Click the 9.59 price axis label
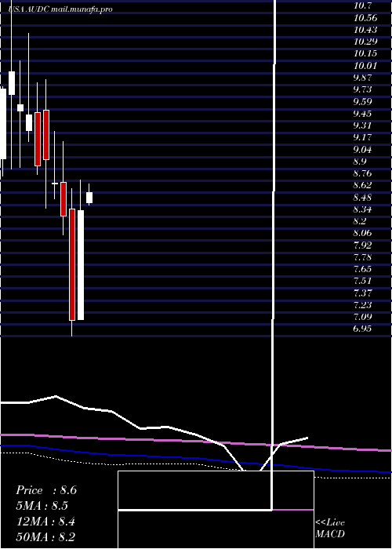 point(363,101)
